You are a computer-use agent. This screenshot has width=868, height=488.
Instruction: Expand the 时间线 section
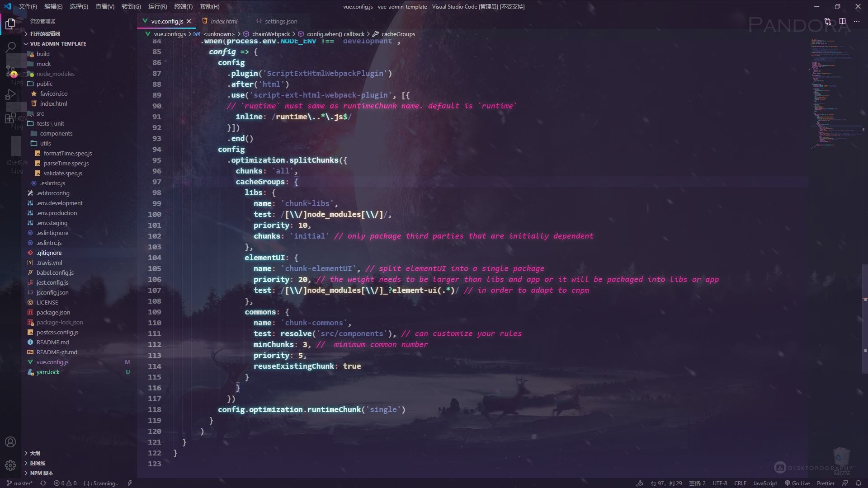(37, 463)
